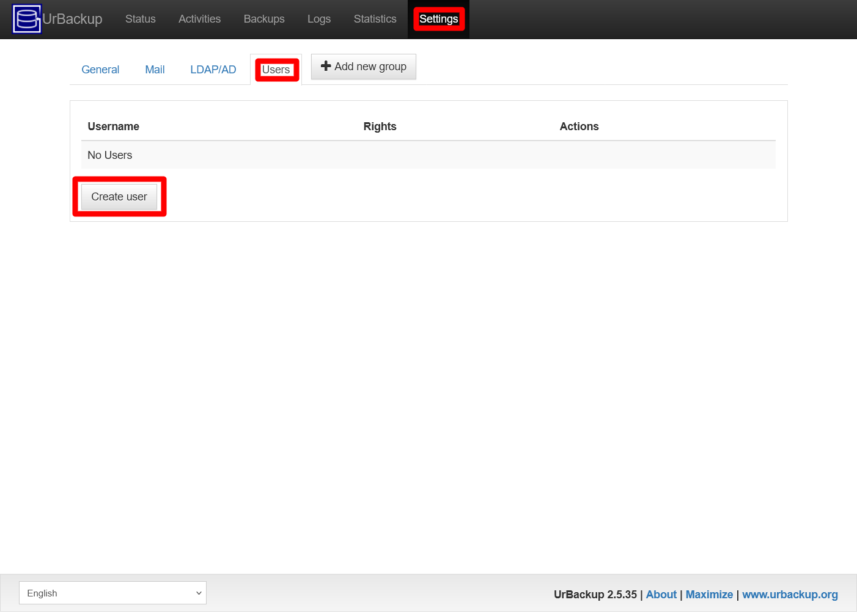
Task: Open the interface language dropdown
Action: [x=112, y=593]
